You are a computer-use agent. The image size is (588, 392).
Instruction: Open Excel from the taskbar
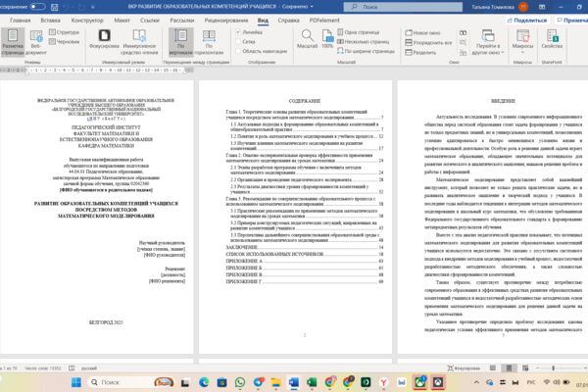point(312,382)
